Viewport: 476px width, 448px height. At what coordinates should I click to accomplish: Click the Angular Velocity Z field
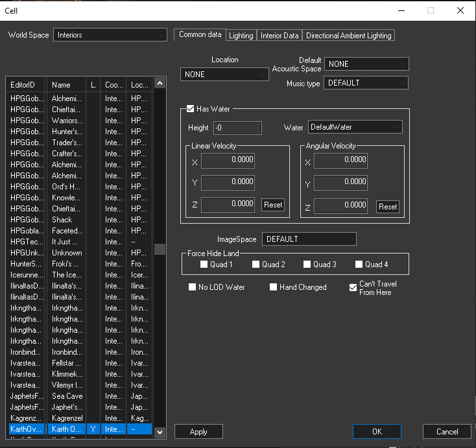click(340, 206)
